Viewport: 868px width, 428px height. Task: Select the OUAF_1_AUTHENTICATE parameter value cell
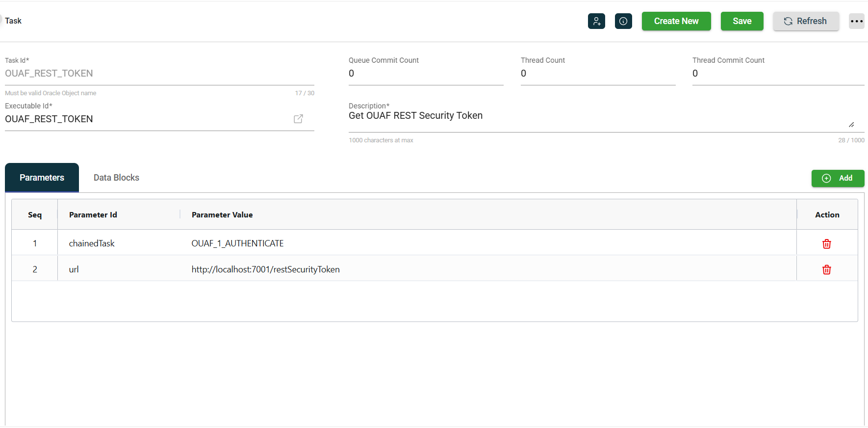(x=237, y=243)
